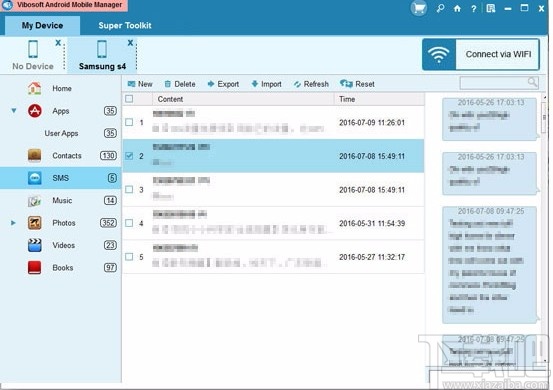Click the Photos icon in sidebar
553x390 pixels.
click(x=34, y=223)
